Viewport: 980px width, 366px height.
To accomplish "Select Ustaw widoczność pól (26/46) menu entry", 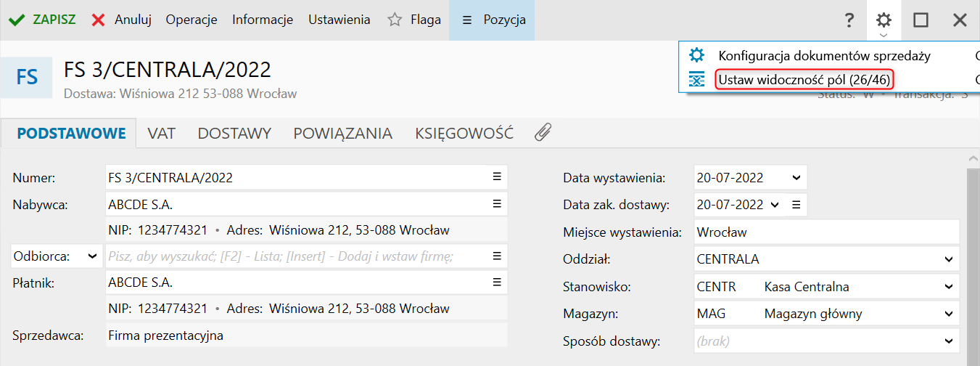I will tap(804, 79).
